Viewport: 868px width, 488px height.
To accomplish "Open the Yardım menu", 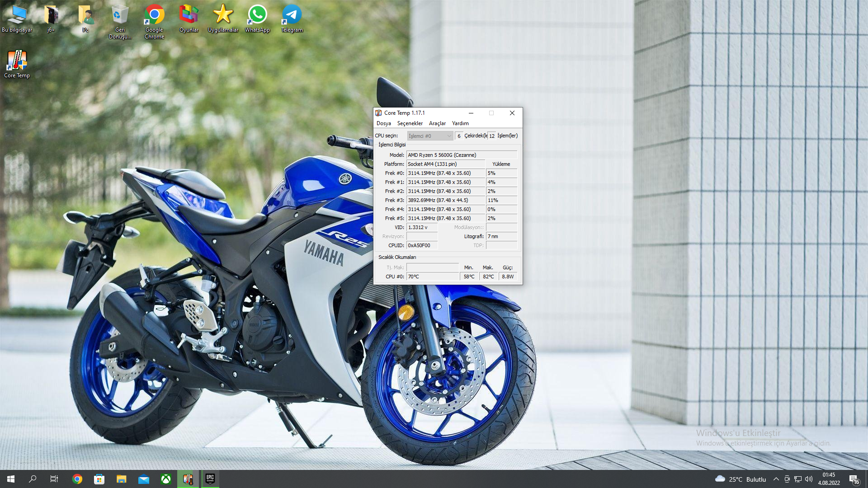I will point(460,123).
